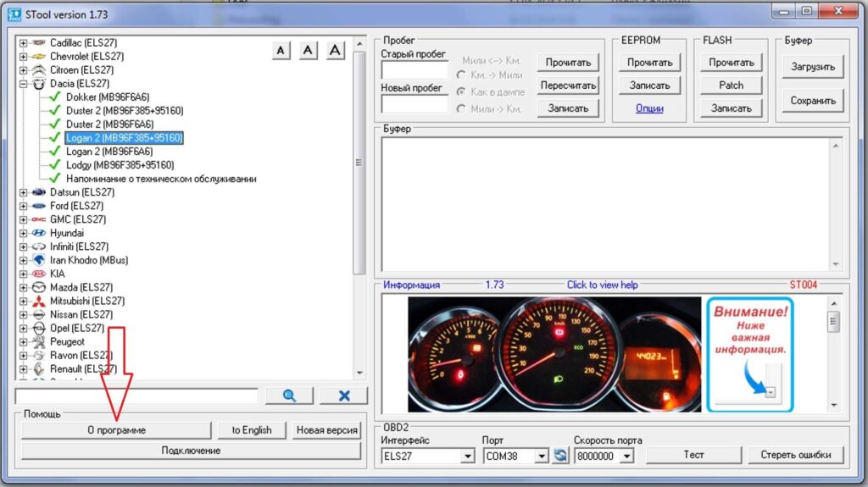
Task: Open the Скорость порта 8000000 dropdown
Action: coord(626,456)
